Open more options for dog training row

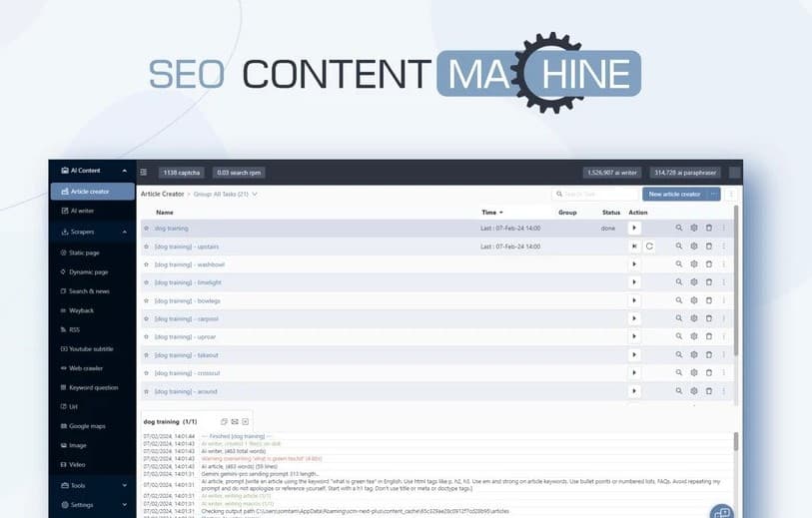coord(724,228)
